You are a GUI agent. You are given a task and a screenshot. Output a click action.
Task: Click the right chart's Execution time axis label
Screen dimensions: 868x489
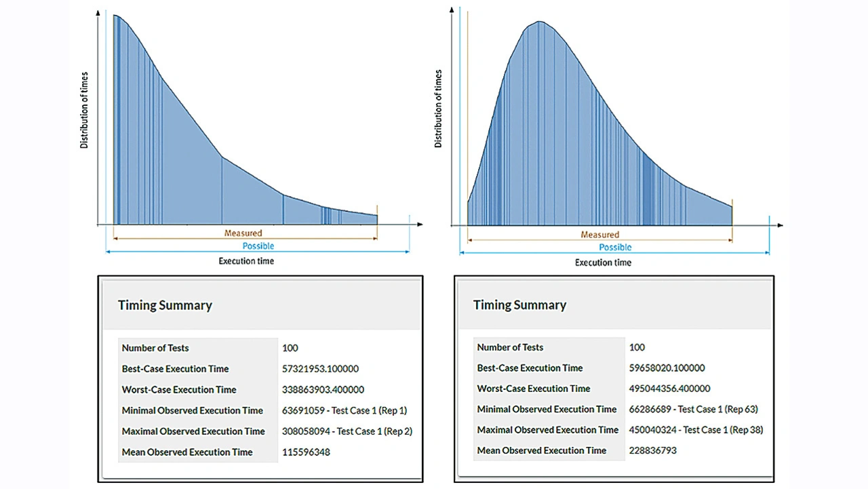pyautogui.click(x=603, y=262)
